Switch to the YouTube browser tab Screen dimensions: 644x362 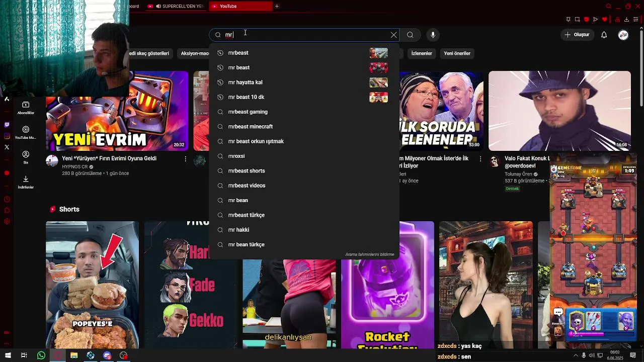pos(240,6)
